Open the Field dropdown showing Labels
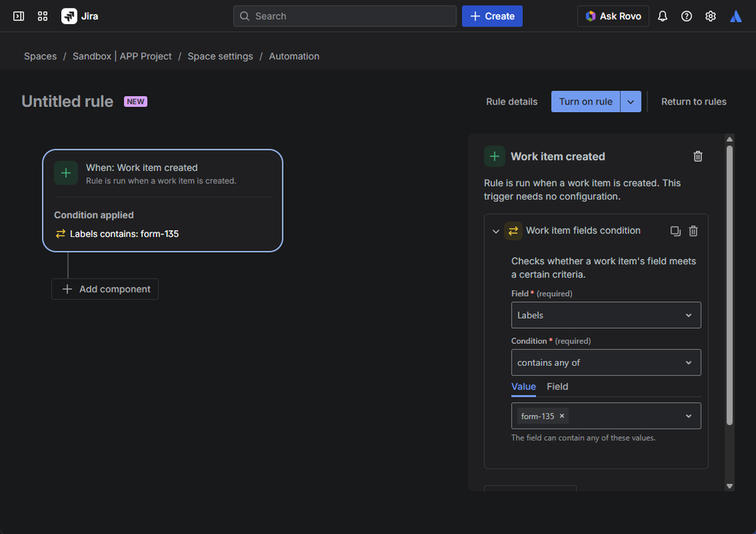This screenshot has height=534, width=756. pos(606,315)
